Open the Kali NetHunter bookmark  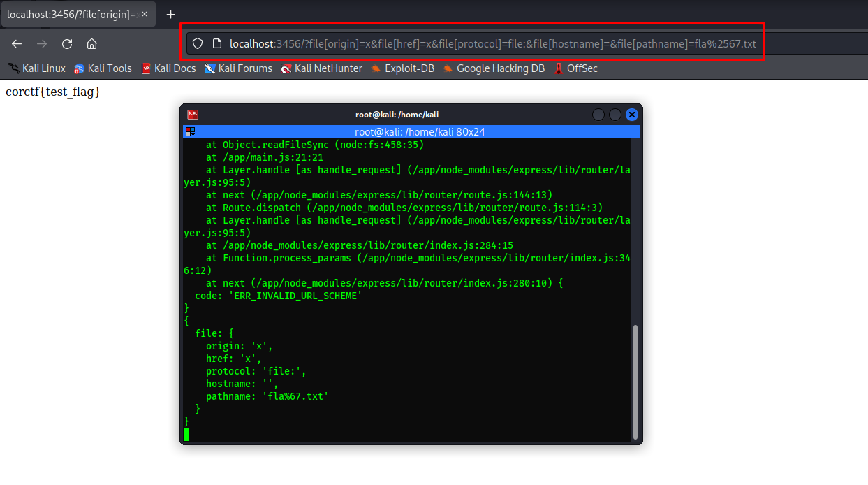(x=322, y=68)
